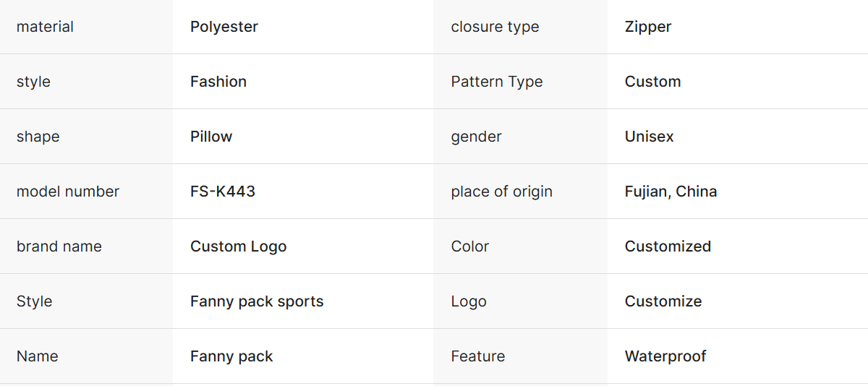Viewport: 868px width, 386px height.
Task: Click the 'Waterproof' feature value
Action: point(665,356)
